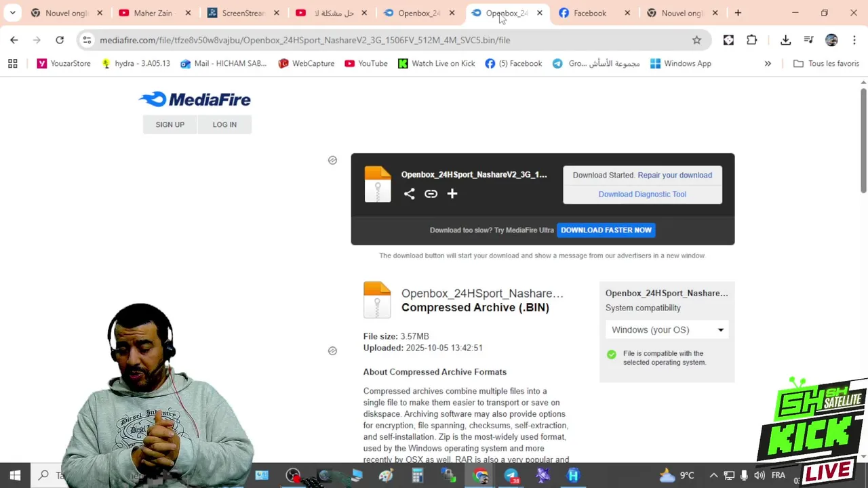
Task: Close the Facebook tab
Action: 627,13
